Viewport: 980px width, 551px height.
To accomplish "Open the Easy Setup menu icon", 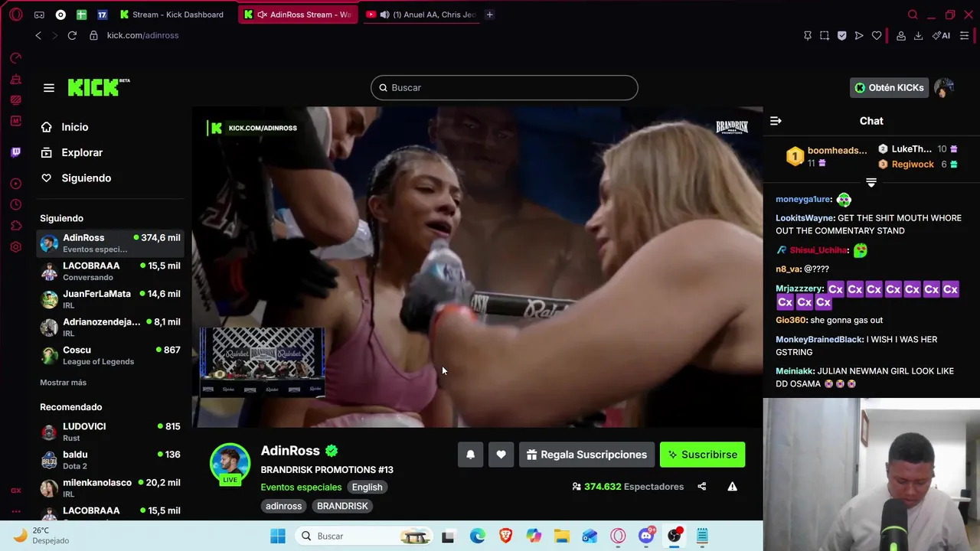I will point(965,35).
